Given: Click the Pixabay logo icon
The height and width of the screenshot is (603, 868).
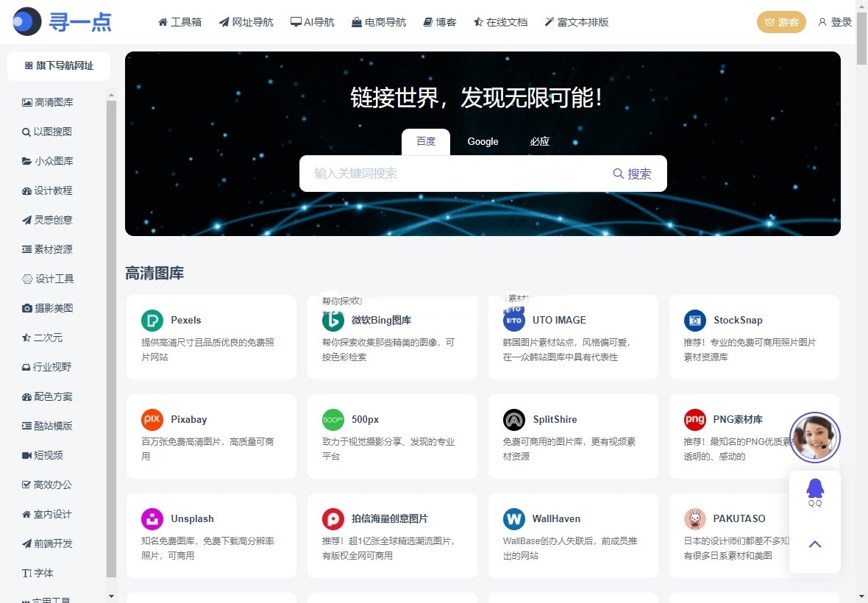Looking at the screenshot, I should (x=152, y=419).
